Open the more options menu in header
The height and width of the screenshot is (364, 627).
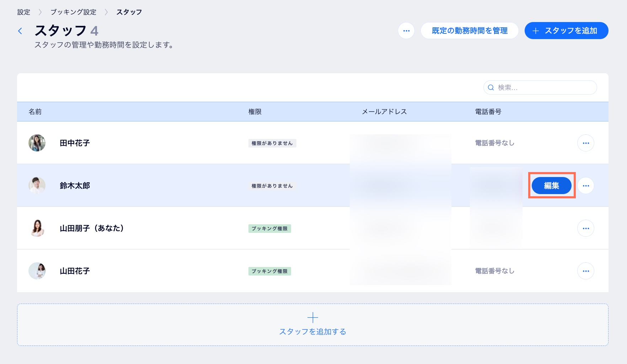406,31
